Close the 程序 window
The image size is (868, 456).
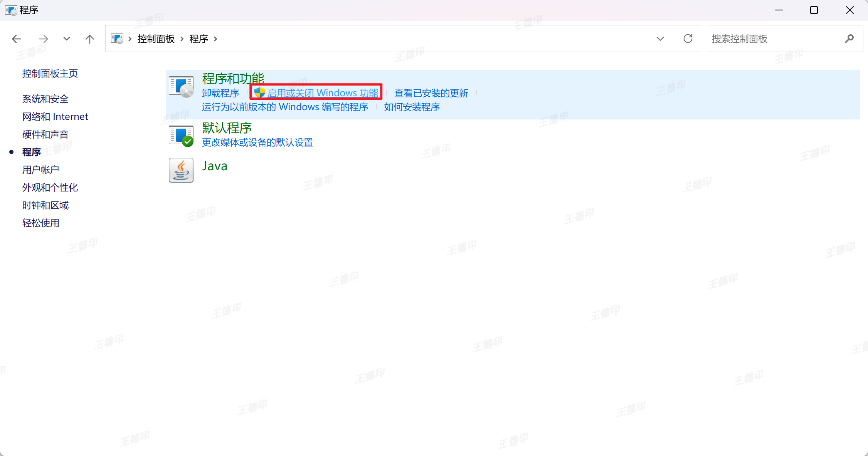[x=849, y=10]
